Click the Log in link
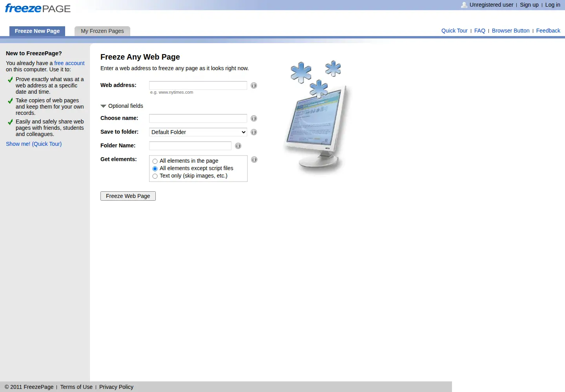This screenshot has height=392, width=565. click(x=553, y=5)
